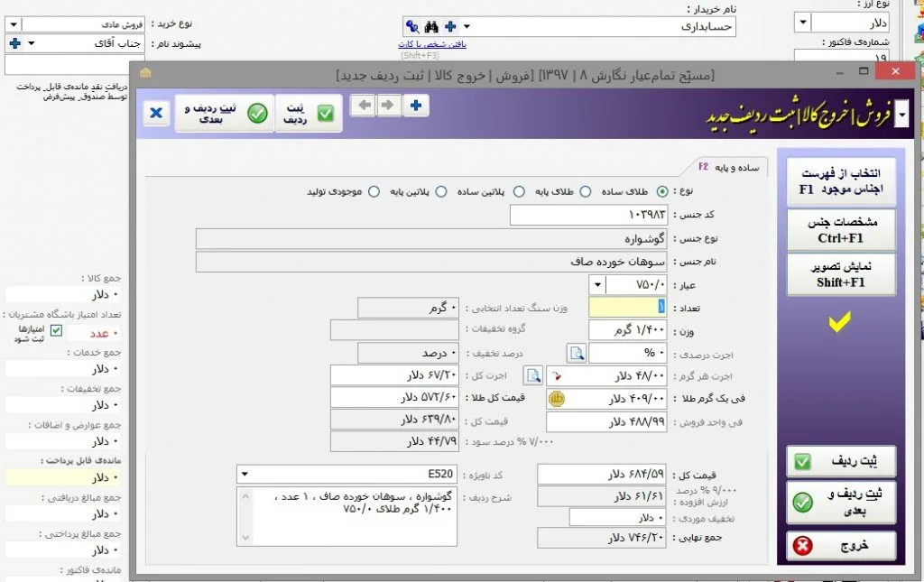924x582 pixels.
Task: Click the 'نوع جنس' field showing گوشواره
Action: 431,239
